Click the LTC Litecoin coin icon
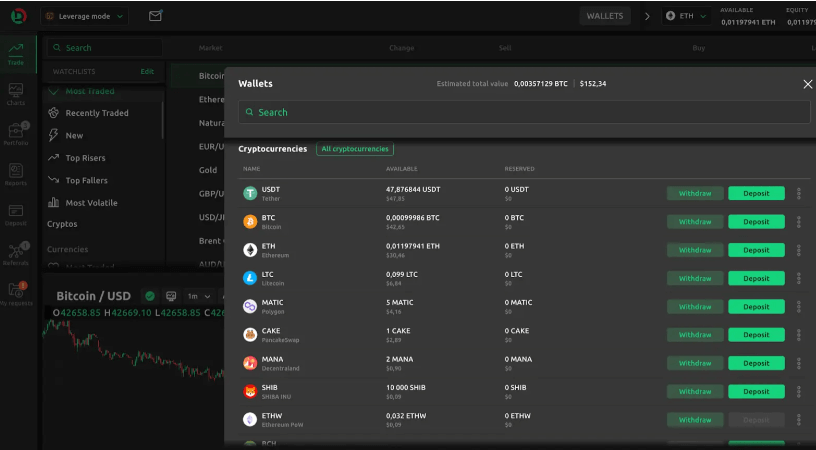816x450 pixels. click(250, 278)
